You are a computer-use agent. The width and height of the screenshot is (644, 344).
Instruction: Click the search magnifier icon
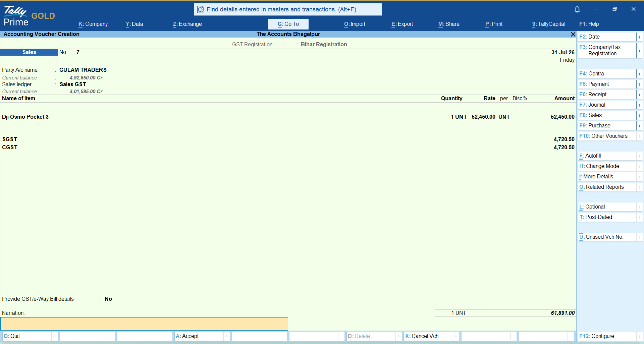[200, 9]
